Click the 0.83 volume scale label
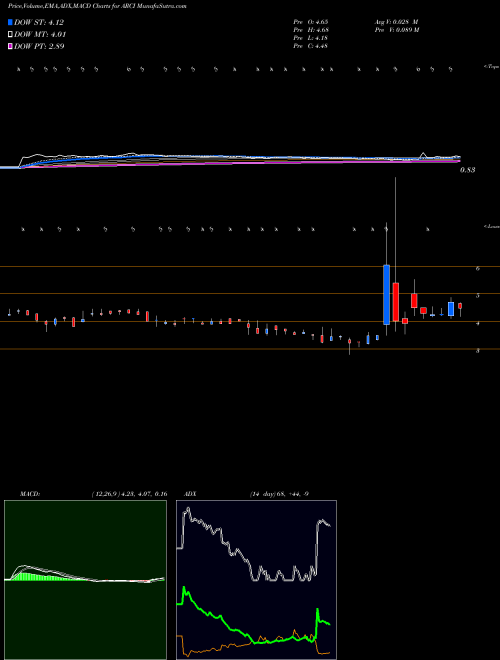The width and height of the screenshot is (500, 660). [467, 170]
